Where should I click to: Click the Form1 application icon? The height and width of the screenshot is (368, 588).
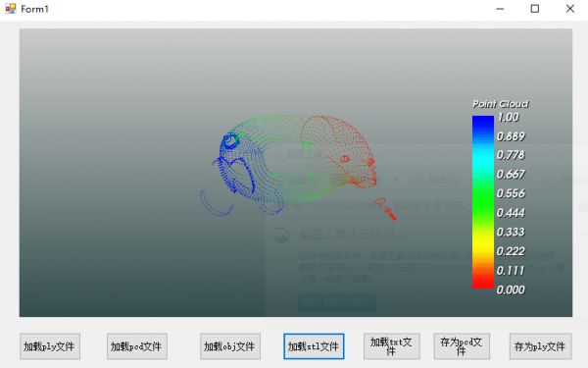click(11, 9)
